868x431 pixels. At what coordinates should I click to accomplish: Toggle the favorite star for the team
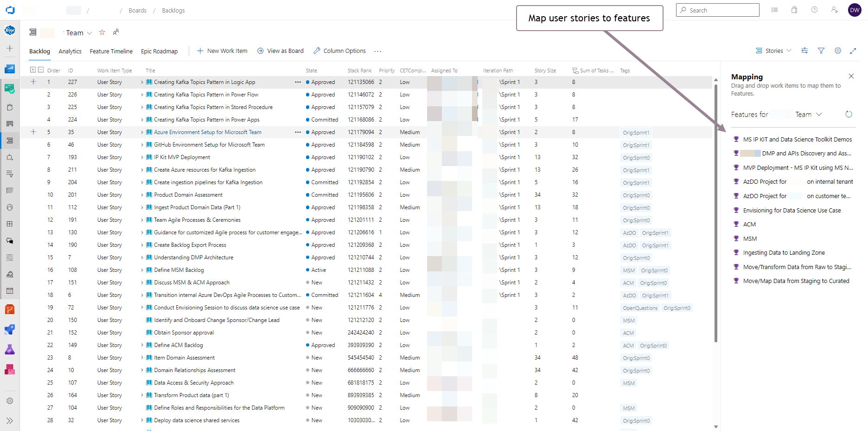102,32
